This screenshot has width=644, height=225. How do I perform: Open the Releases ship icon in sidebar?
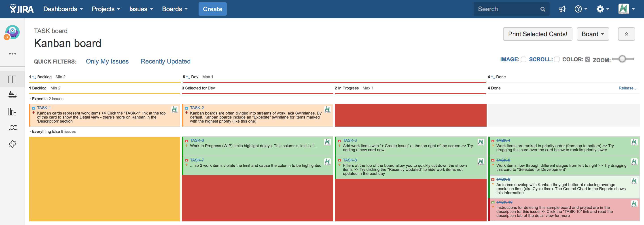pos(12,95)
